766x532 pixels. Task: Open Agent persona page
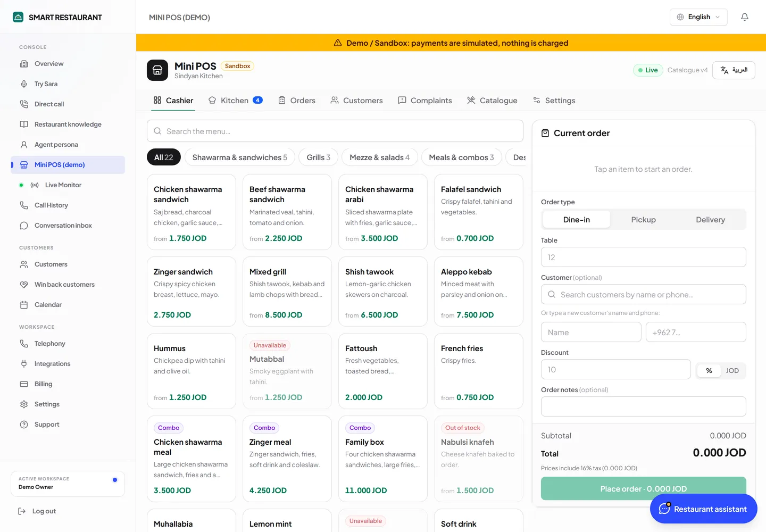click(68, 145)
